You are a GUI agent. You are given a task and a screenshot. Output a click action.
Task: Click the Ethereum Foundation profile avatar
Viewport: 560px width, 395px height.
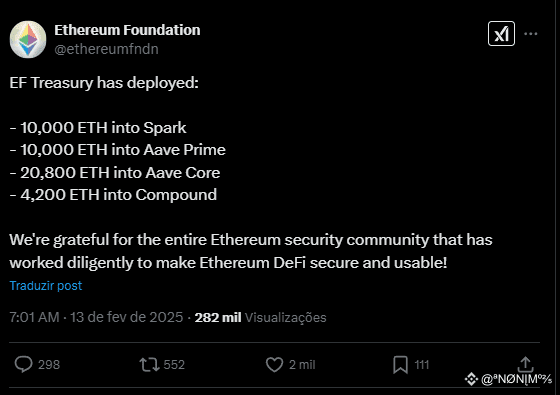28,39
